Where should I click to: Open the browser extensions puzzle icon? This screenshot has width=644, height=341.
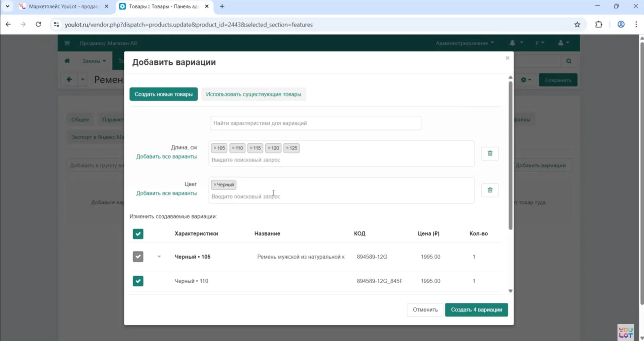click(x=598, y=24)
